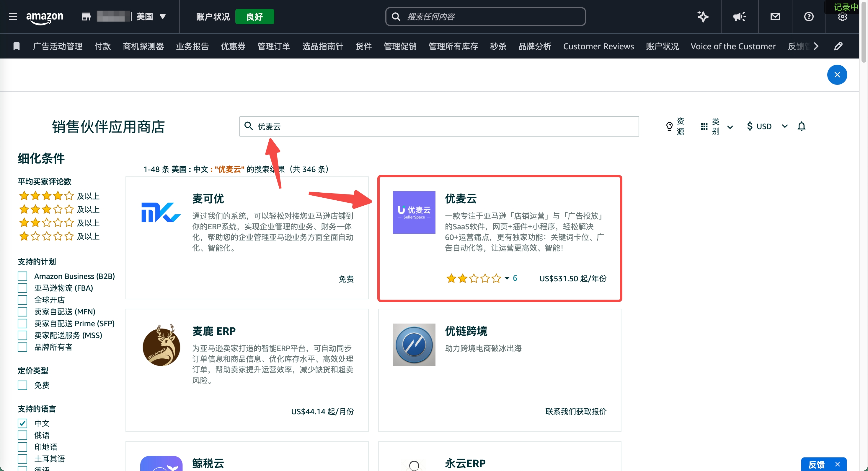Click the 麦可优 app logo
This screenshot has width=868, height=471.
pos(161,212)
